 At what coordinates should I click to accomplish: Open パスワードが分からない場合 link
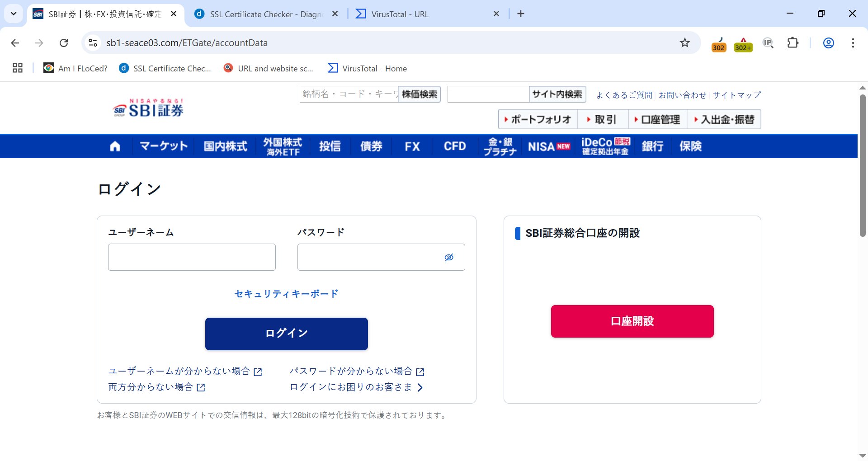[x=357, y=371]
